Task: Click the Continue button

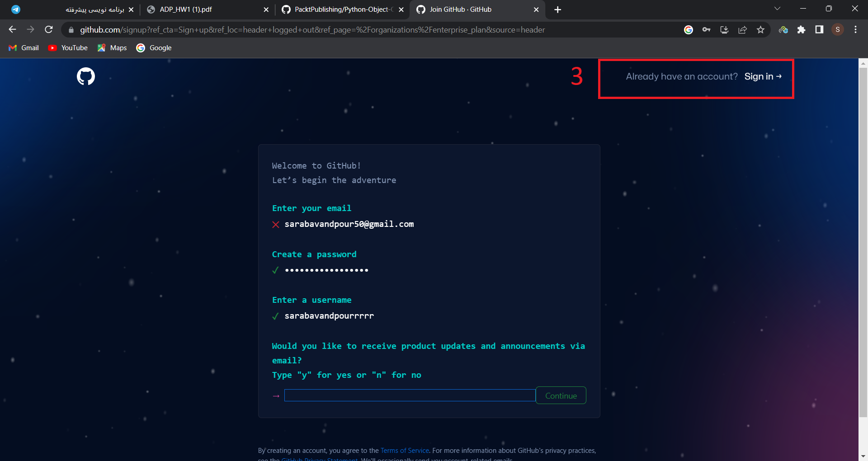Action: pyautogui.click(x=561, y=395)
